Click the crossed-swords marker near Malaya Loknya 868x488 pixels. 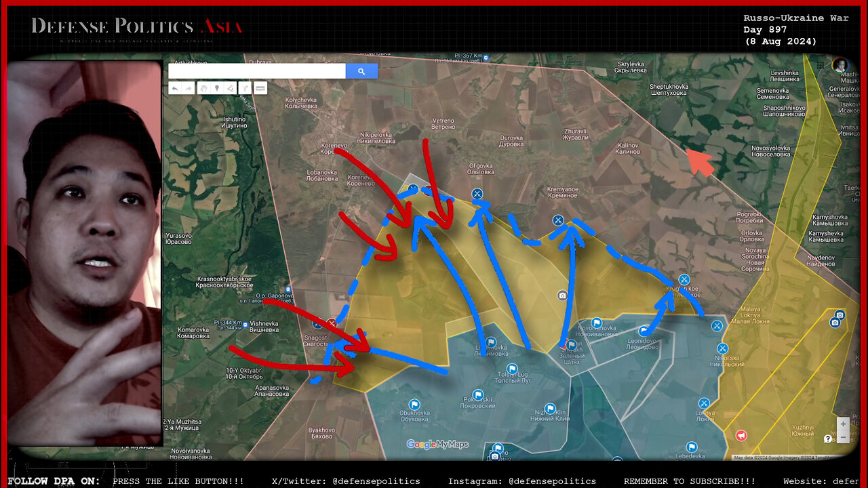tap(717, 326)
